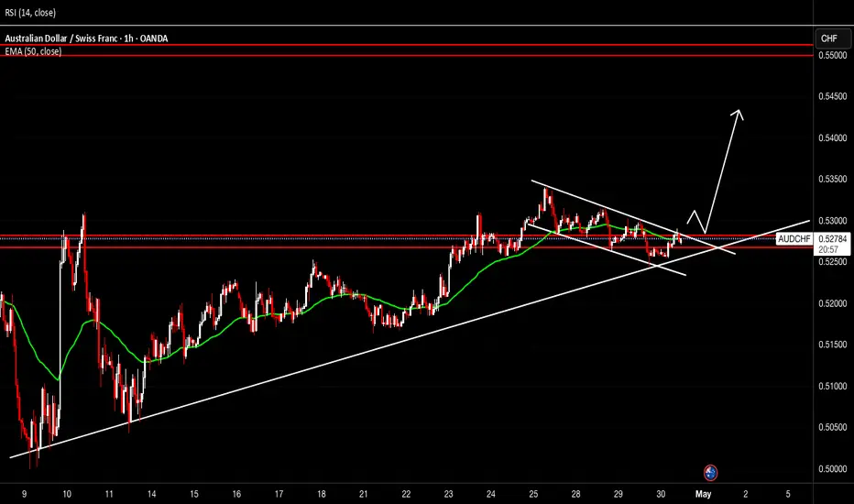This screenshot has height=504, width=854.
Task: Click date 28 on the time axis
Action: (575, 494)
